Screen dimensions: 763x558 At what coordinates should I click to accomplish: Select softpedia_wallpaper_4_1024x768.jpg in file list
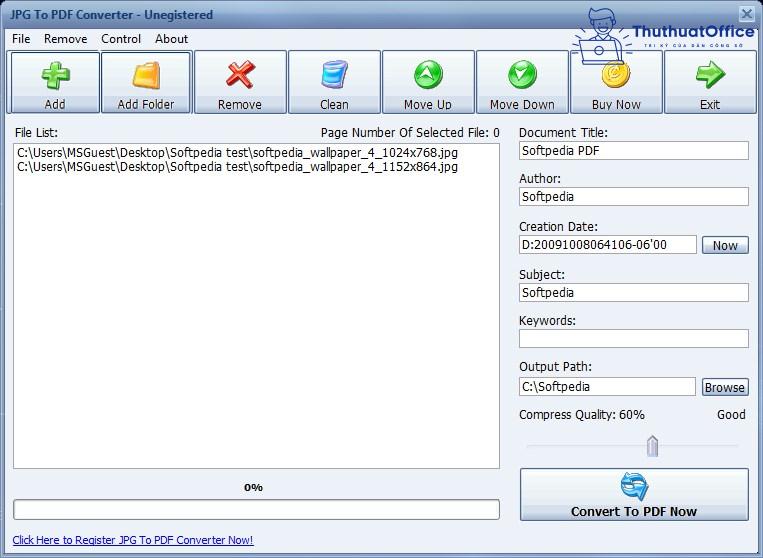click(x=237, y=153)
